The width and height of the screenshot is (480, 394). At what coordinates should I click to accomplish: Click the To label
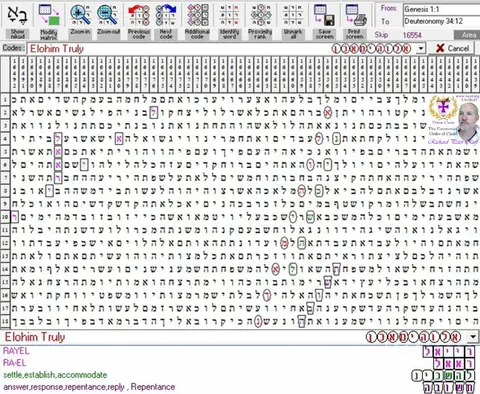tap(385, 21)
